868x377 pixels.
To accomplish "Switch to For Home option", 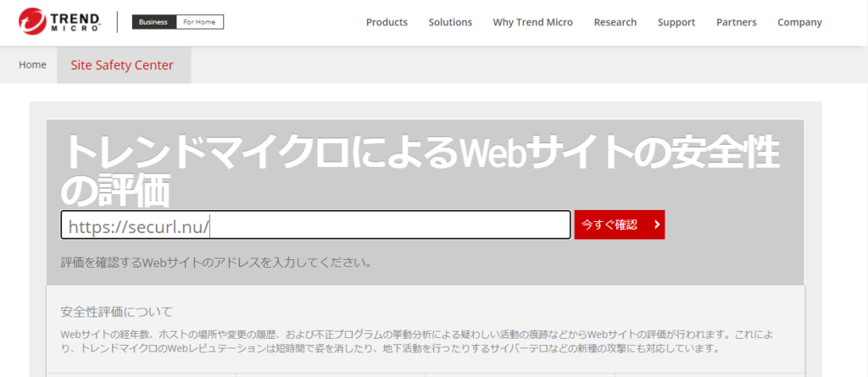I will 200,22.
